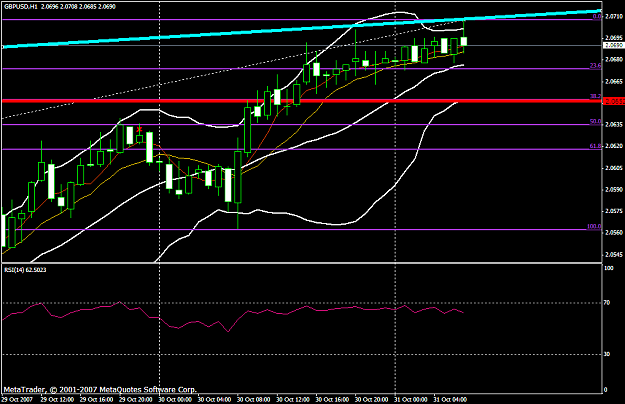Click the 30 Oct 04:00 time label
This screenshot has height=404, width=625.
[214, 399]
